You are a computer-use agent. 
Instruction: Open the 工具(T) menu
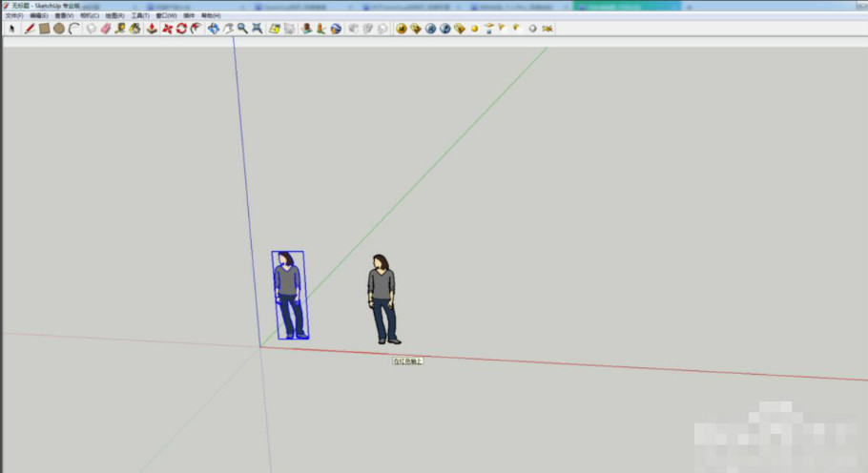(140, 15)
